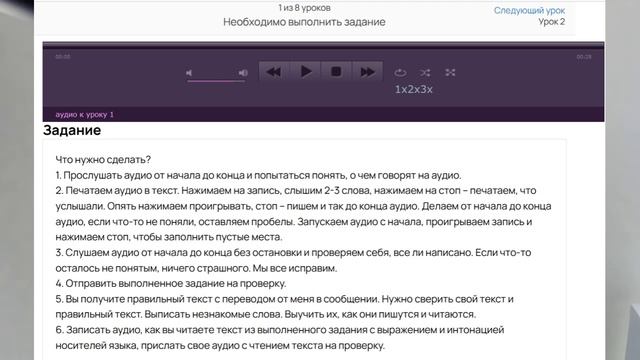Click the 'Задание' heading
The height and width of the screenshot is (360, 640).
coord(72,130)
